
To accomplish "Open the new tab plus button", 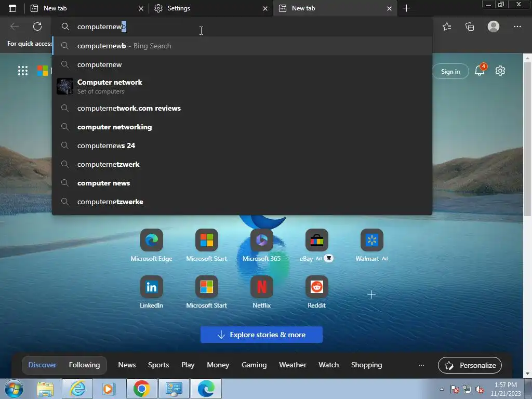I will click(406, 8).
